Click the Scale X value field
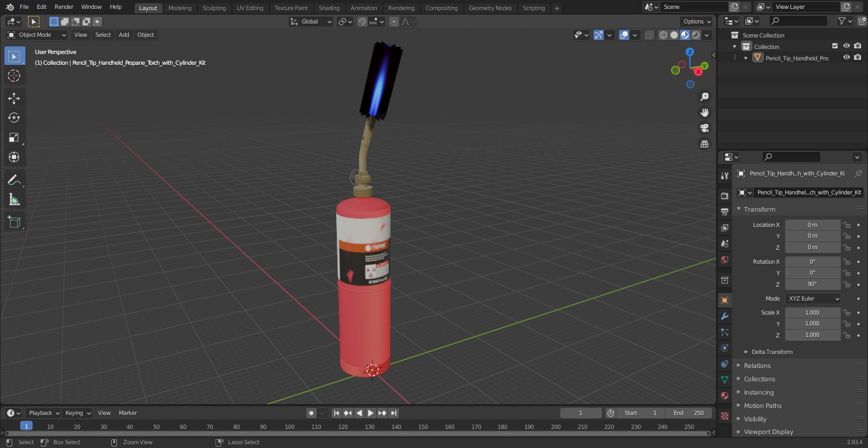868x448 pixels. (x=813, y=313)
